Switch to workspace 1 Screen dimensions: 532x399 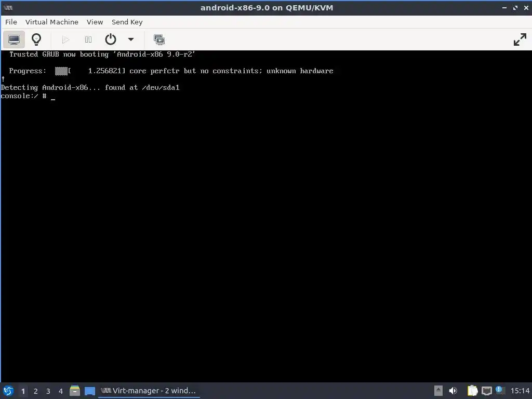coord(23,391)
